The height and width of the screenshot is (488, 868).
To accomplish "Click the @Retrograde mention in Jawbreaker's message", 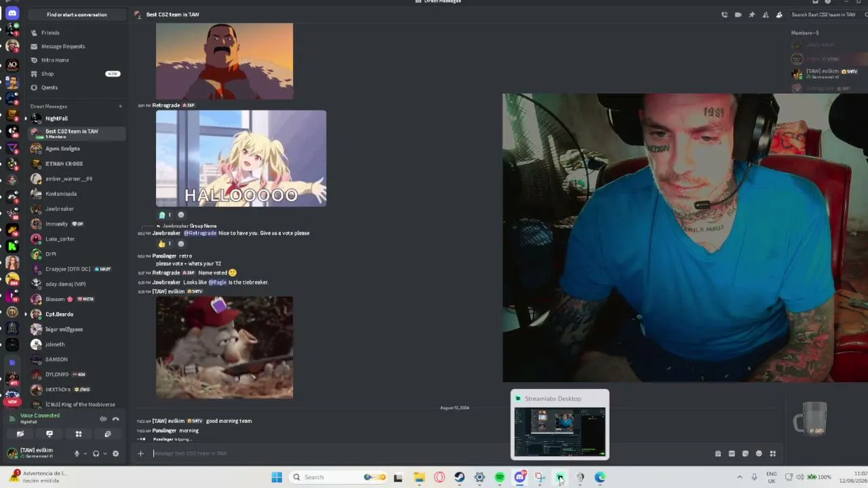I will point(200,233).
